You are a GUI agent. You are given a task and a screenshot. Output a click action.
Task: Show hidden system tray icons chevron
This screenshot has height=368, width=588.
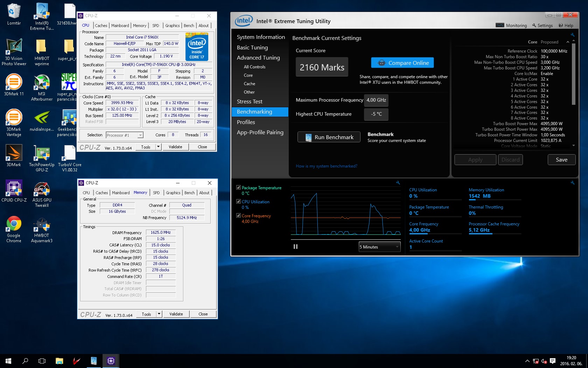(527, 361)
